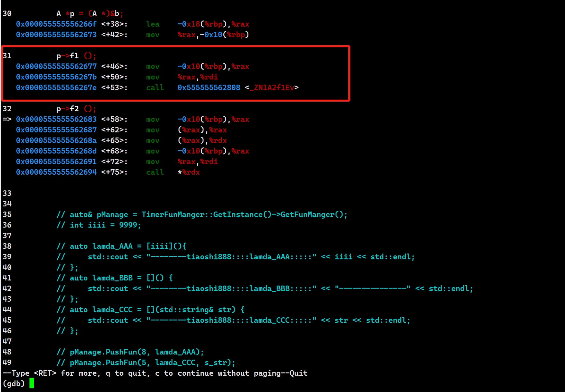The image size is (565, 392).
Task: Click line 'pManage.PushFun(8, lamda_AAA);'
Action: coord(130,352)
